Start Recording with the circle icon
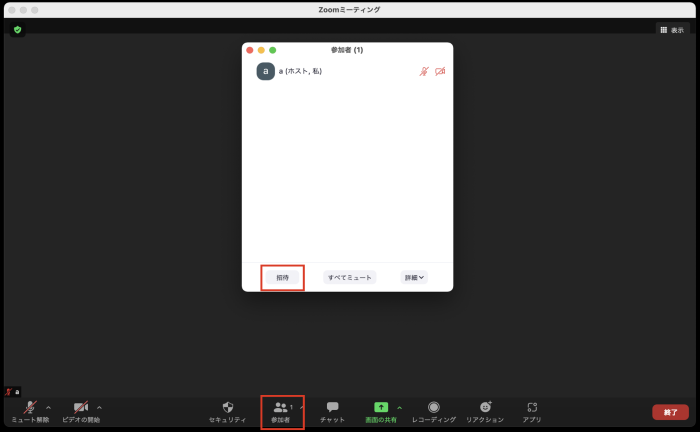 433,407
